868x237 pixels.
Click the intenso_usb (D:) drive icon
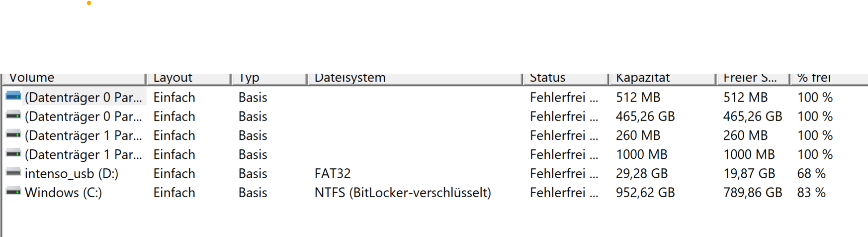click(13, 173)
